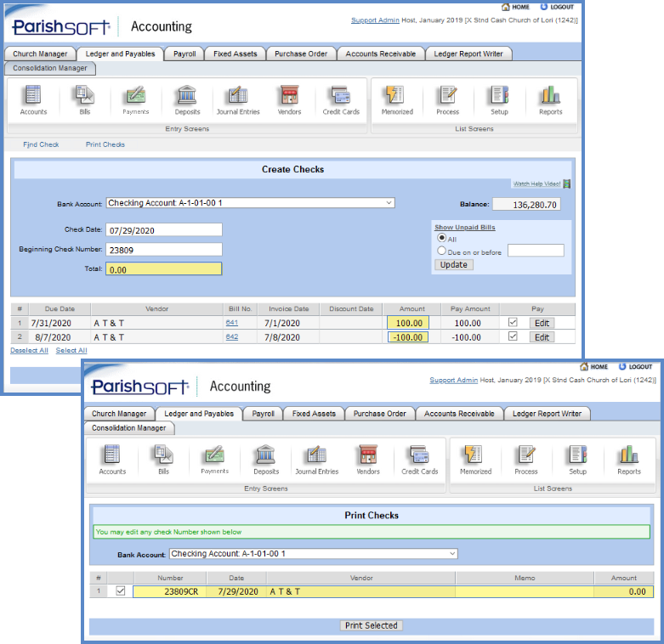Switch to Purchase Order tab in Create Checks window
This screenshot has width=664, height=644.
301,54
